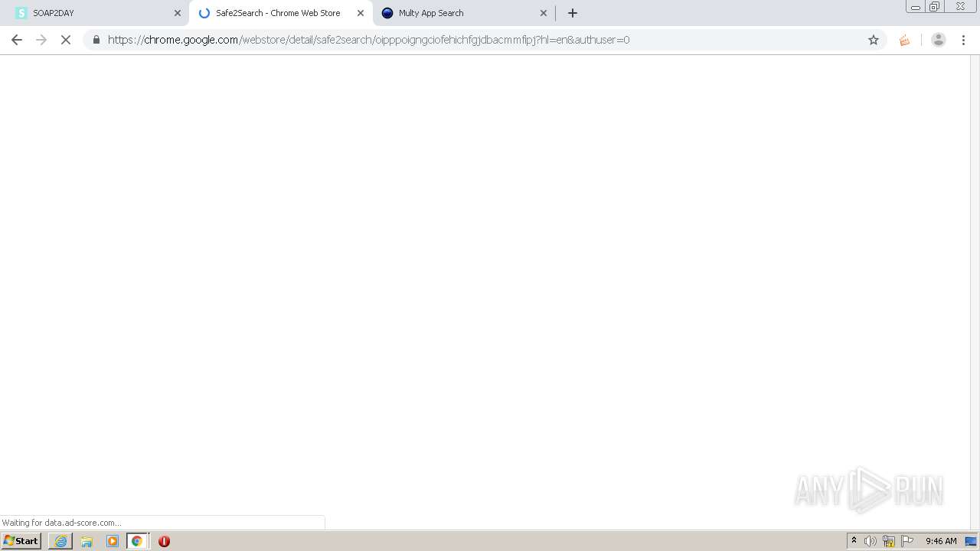980x551 pixels.
Task: Close the SOAP2DAY tab
Action: coord(178,13)
